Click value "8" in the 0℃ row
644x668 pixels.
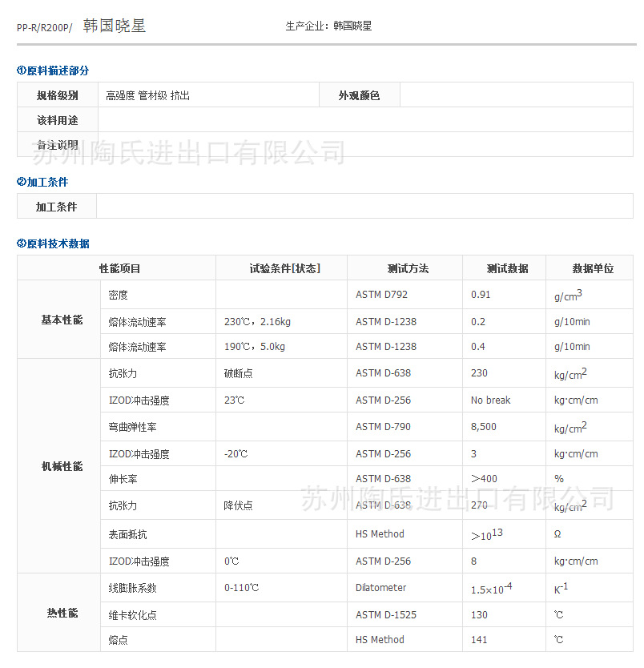[473, 561]
